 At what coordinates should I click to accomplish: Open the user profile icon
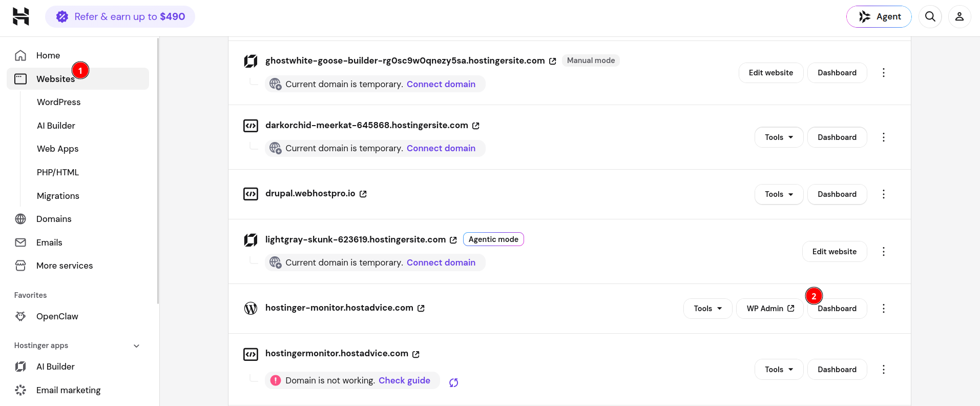tap(960, 16)
